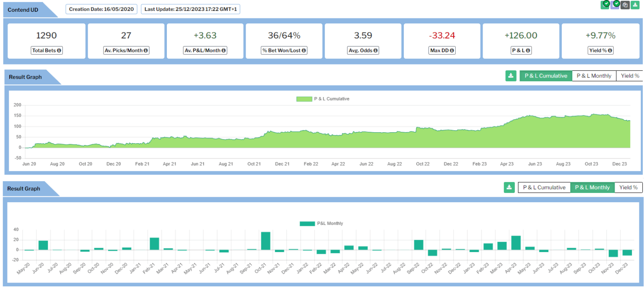Switch upper graph to Yield % tab
This screenshot has width=644, height=288.
630,76
